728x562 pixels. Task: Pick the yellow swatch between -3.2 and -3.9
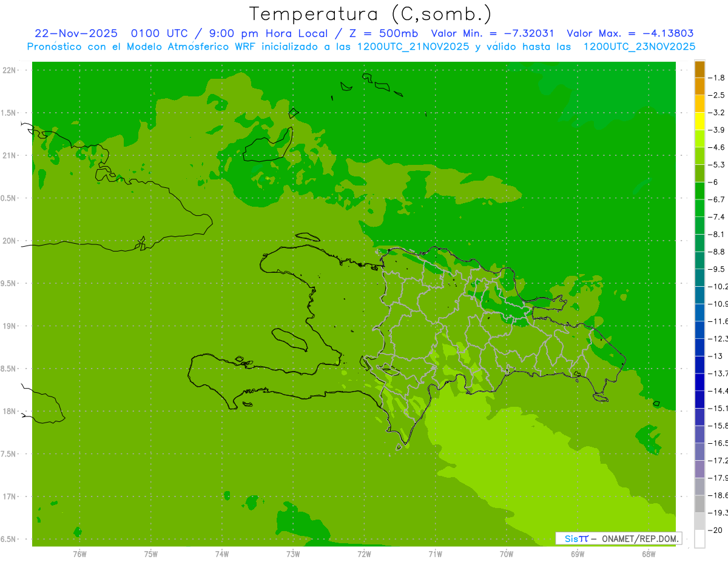[700, 121]
